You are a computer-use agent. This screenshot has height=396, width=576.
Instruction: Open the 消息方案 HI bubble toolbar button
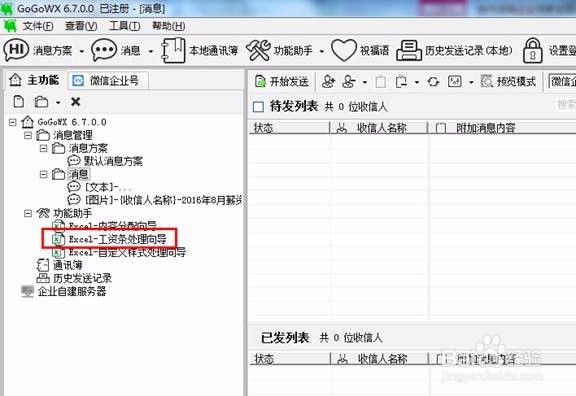point(37,50)
